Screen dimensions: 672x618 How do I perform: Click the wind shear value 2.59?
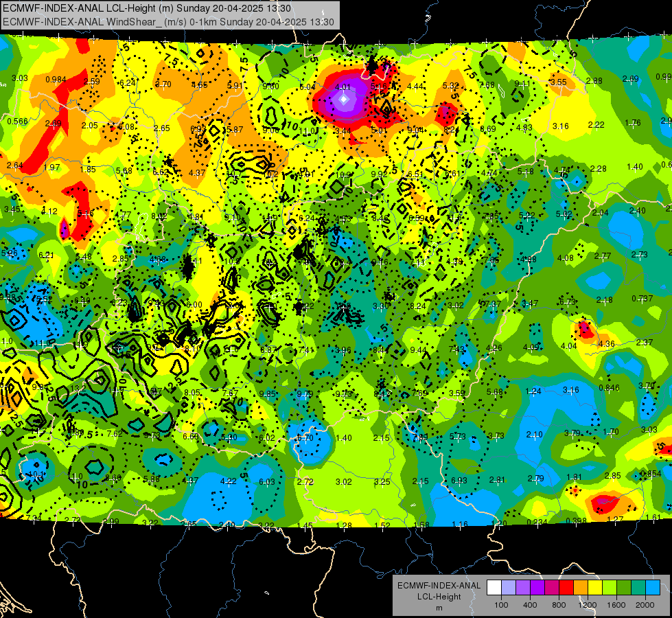tap(92, 82)
